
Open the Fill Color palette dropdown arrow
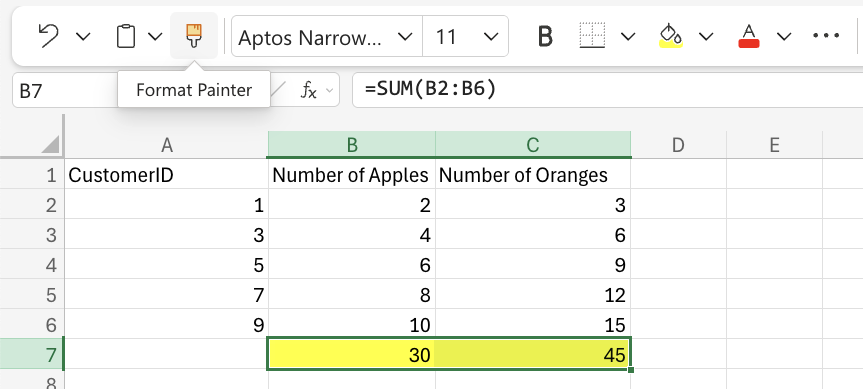coord(706,37)
